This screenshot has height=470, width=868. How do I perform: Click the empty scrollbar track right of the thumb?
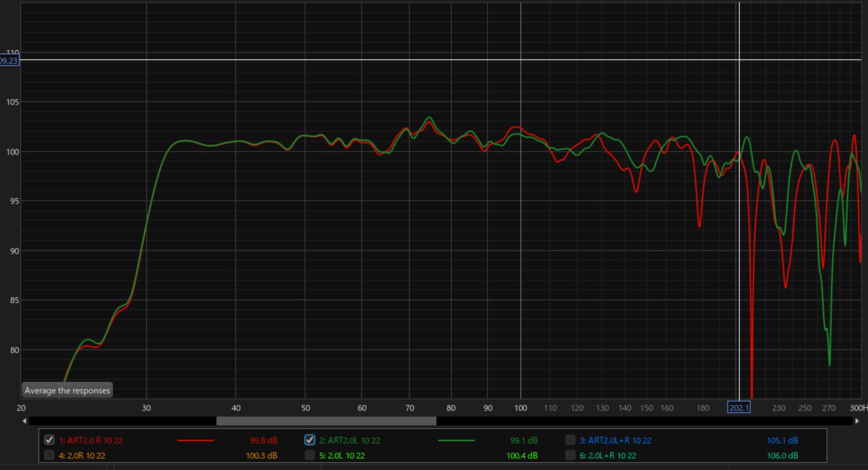click(x=633, y=421)
